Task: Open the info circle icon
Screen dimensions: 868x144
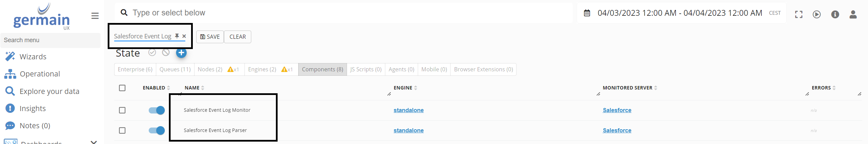Action: tap(835, 14)
